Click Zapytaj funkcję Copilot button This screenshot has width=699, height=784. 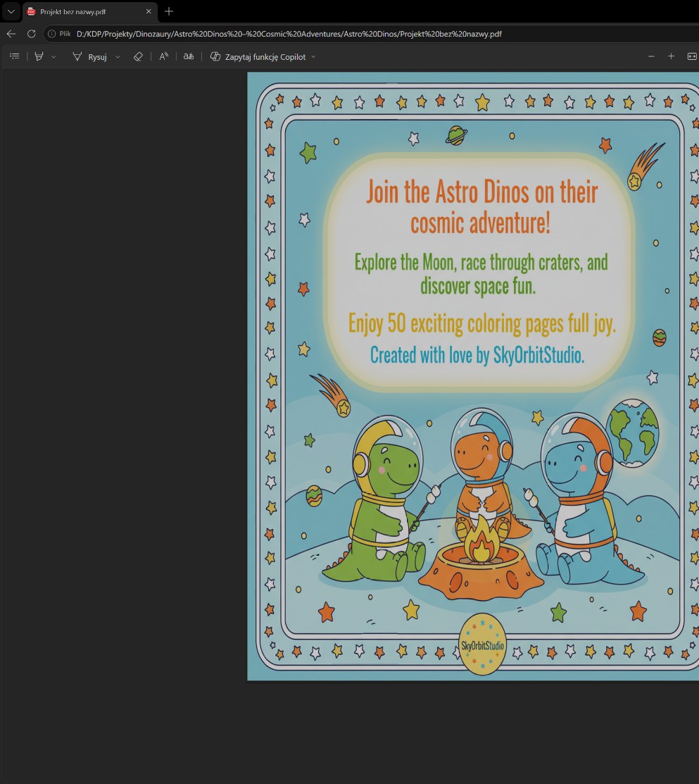point(258,57)
